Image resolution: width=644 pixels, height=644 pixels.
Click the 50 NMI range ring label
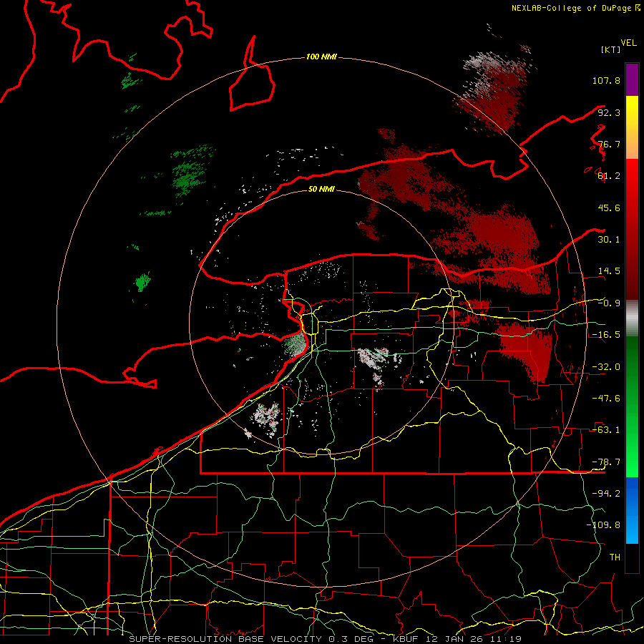pos(321,189)
